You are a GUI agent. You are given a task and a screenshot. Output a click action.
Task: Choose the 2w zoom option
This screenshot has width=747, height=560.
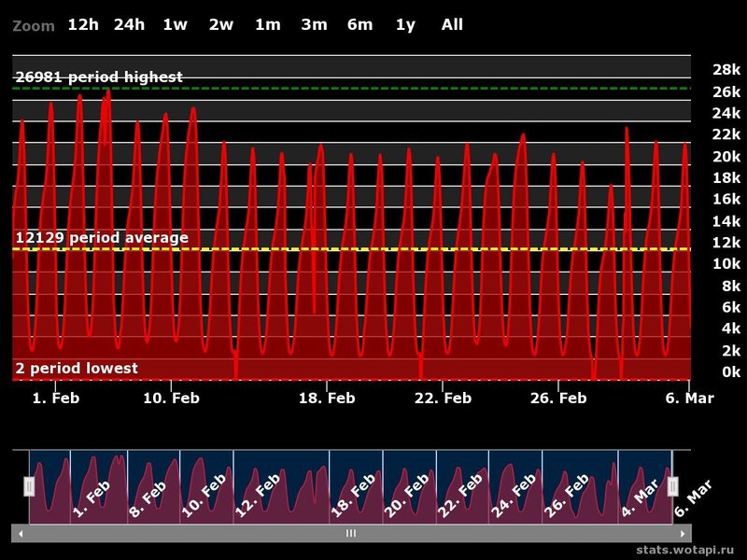(x=221, y=25)
